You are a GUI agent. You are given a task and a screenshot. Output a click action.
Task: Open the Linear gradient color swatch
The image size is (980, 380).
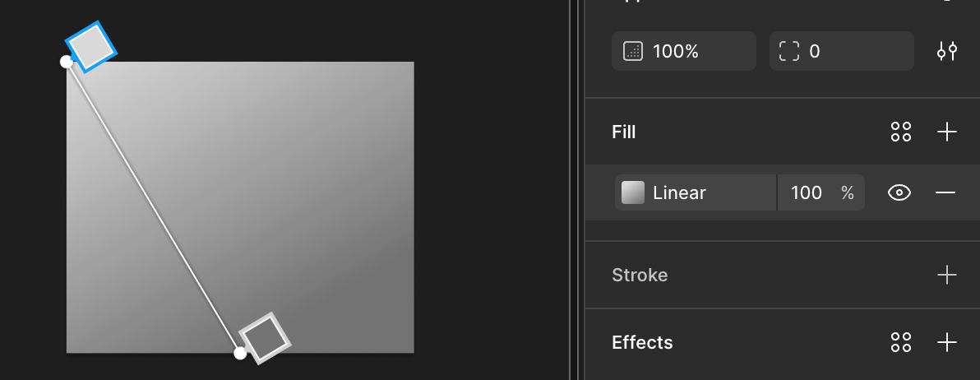(633, 192)
